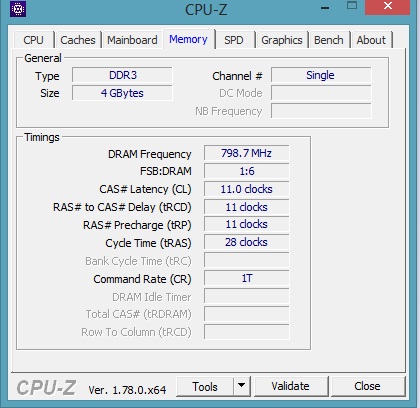Open the Graphics tab
This screenshot has height=408, width=420.
(x=282, y=40)
